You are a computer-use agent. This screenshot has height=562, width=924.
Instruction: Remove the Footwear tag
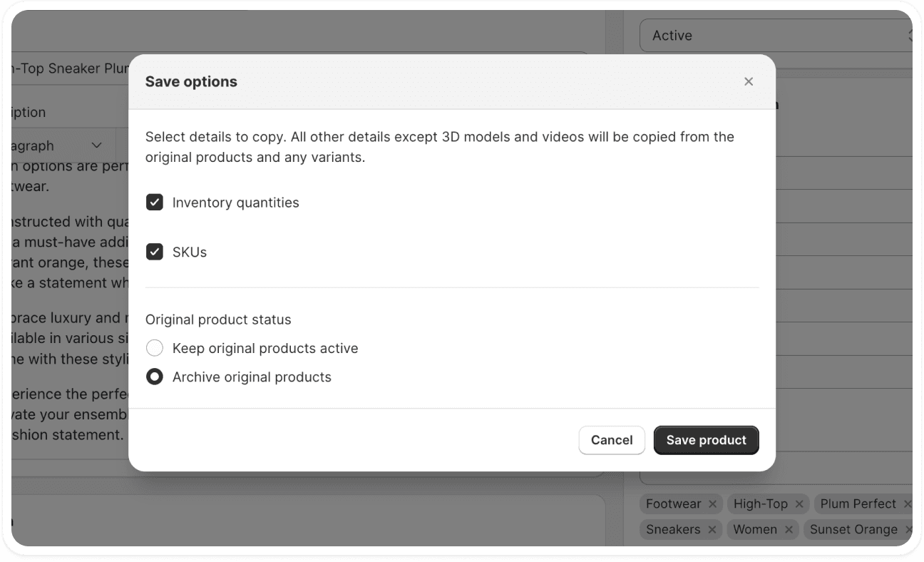[x=714, y=504]
